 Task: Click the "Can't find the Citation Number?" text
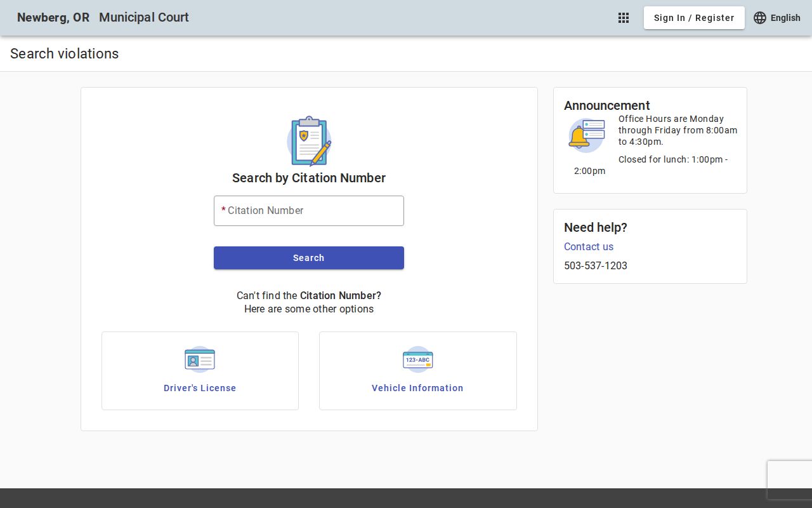tap(309, 295)
